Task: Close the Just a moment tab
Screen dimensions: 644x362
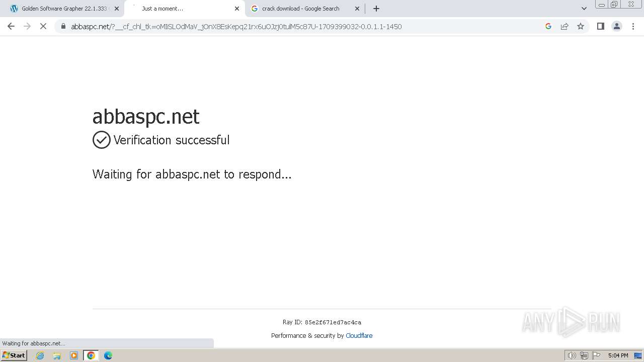Action: (237, 9)
